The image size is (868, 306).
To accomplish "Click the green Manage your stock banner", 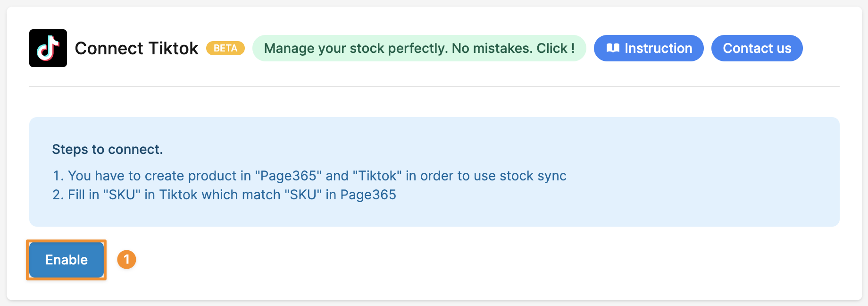I will [419, 48].
